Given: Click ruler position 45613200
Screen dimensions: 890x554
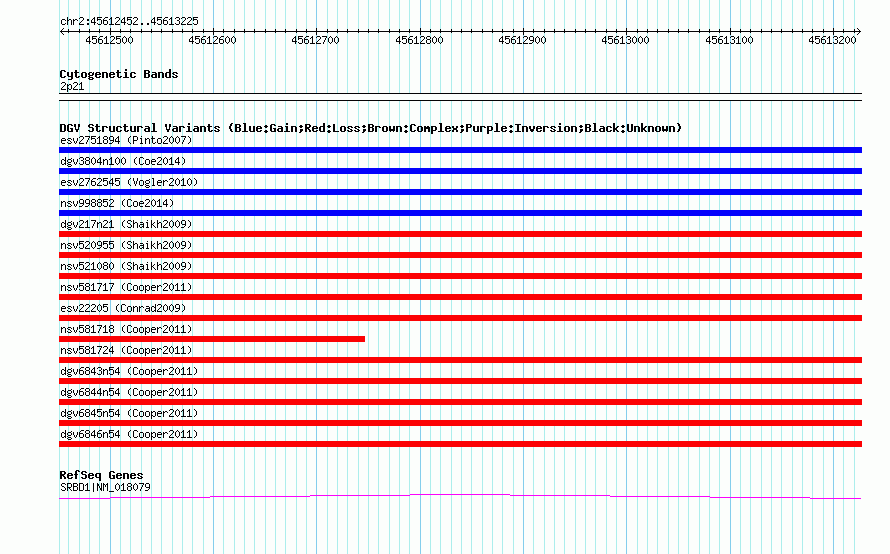Looking at the screenshot, I should click(x=832, y=40).
